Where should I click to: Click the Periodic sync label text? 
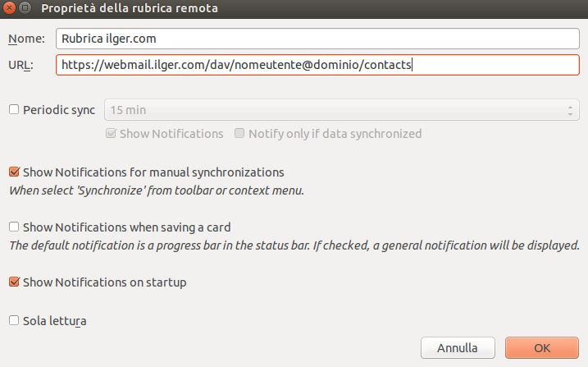(59, 110)
